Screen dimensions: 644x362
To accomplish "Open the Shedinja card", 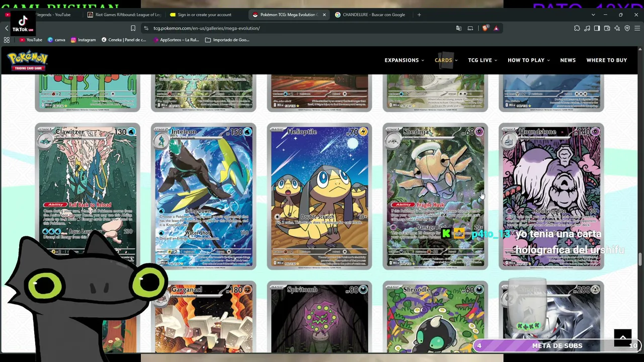I will coord(435,196).
